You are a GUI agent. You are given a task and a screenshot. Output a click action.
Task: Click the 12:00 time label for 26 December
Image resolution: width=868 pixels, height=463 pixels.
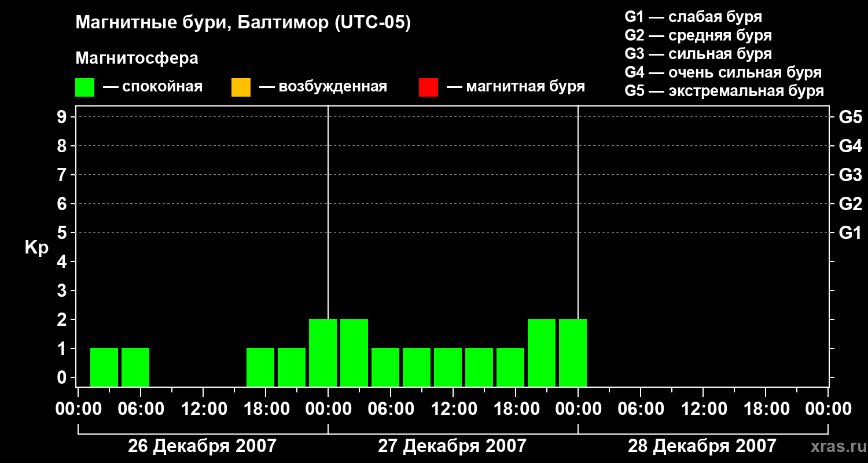coord(203,409)
